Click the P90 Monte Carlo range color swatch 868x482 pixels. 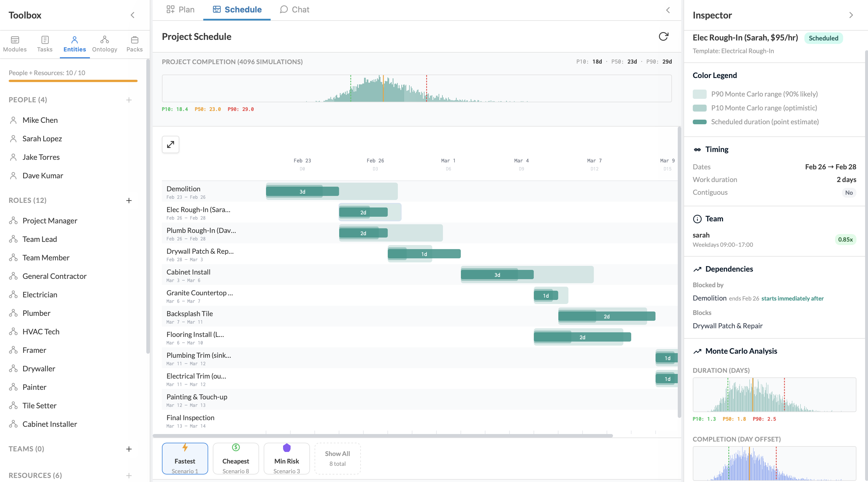click(700, 94)
